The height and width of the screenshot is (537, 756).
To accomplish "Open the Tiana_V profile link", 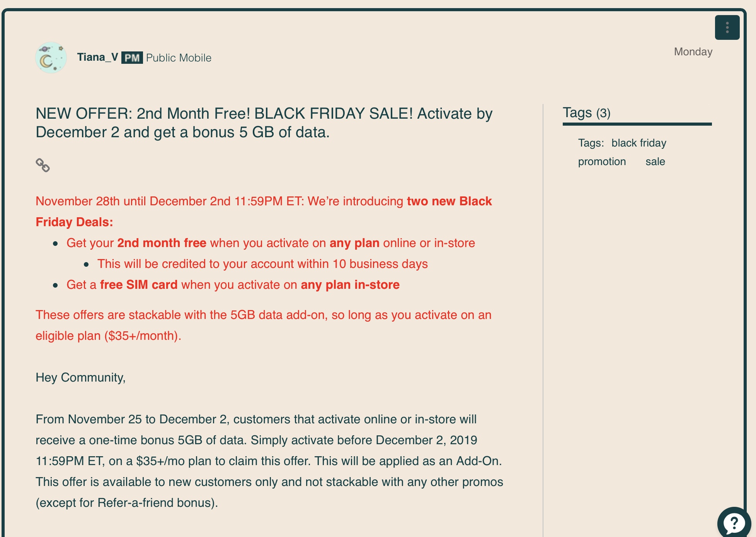I will pyautogui.click(x=97, y=57).
